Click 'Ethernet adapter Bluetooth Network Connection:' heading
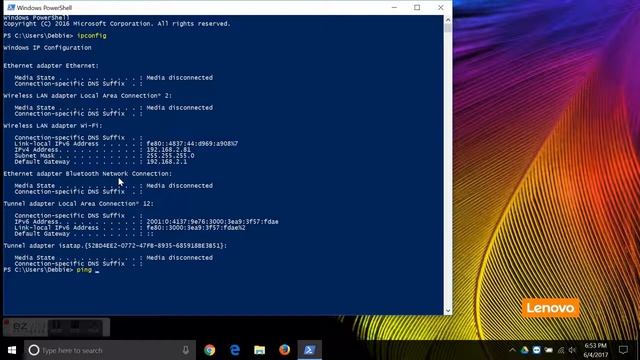The width and height of the screenshot is (640, 360). click(x=88, y=173)
